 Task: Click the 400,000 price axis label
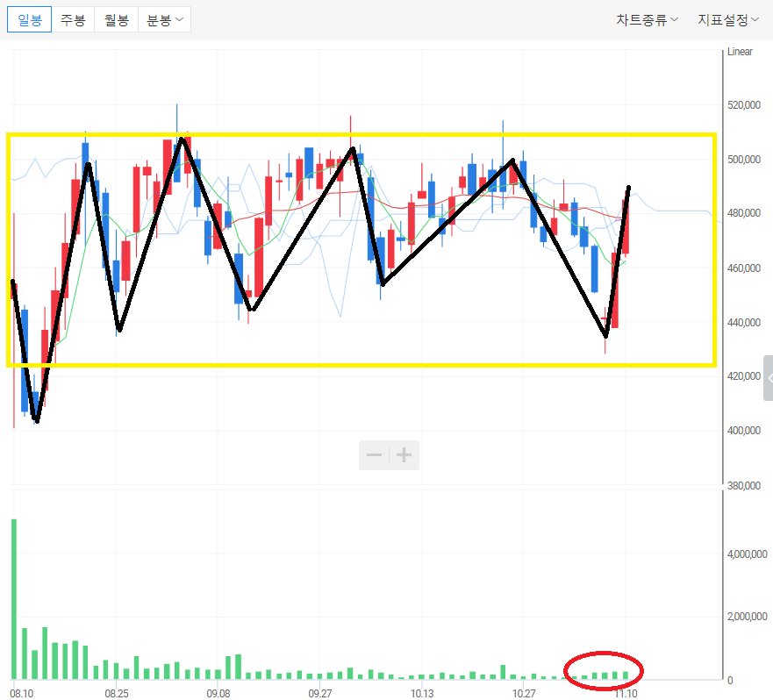coord(744,431)
